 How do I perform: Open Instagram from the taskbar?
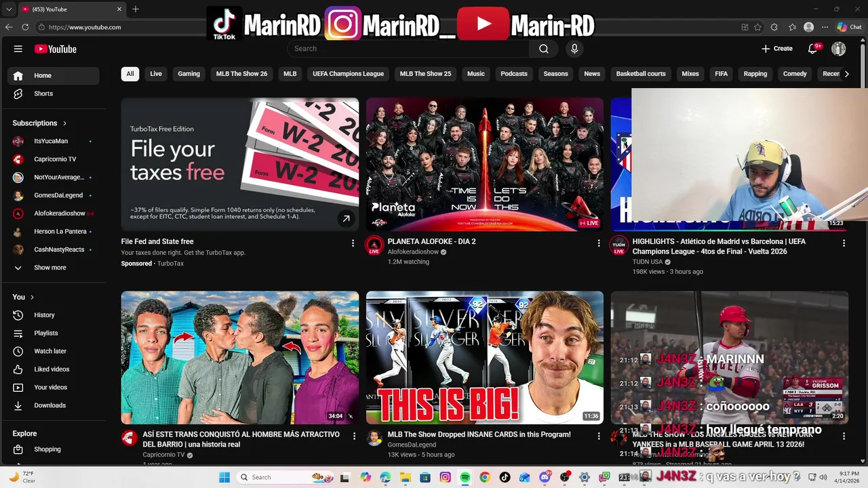pos(446,477)
